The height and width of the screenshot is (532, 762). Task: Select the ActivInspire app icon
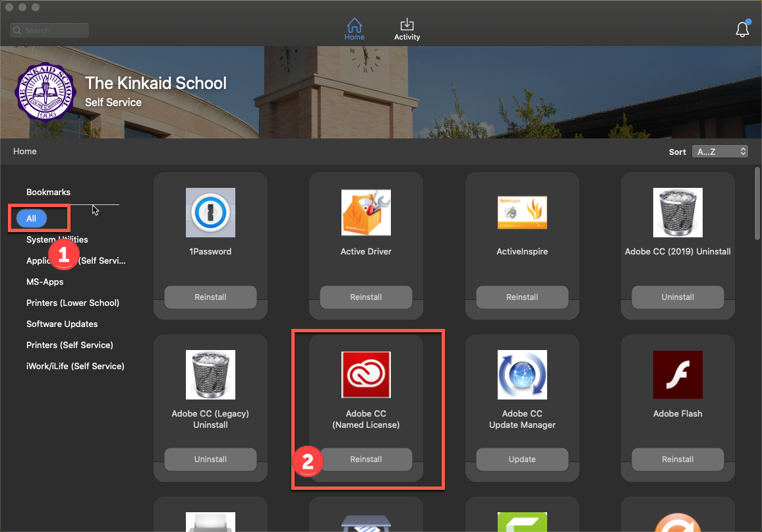522,212
